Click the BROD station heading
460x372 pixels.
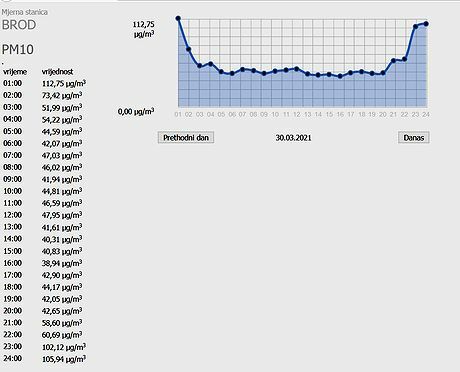[x=19, y=25]
